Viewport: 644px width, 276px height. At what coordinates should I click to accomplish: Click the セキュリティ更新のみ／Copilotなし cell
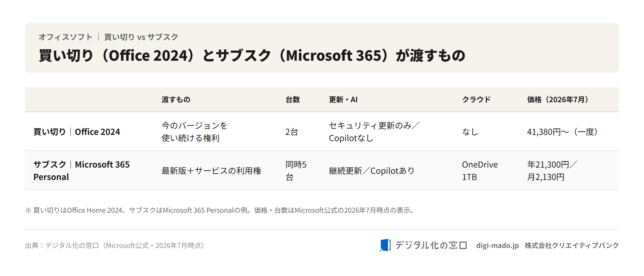point(374,132)
